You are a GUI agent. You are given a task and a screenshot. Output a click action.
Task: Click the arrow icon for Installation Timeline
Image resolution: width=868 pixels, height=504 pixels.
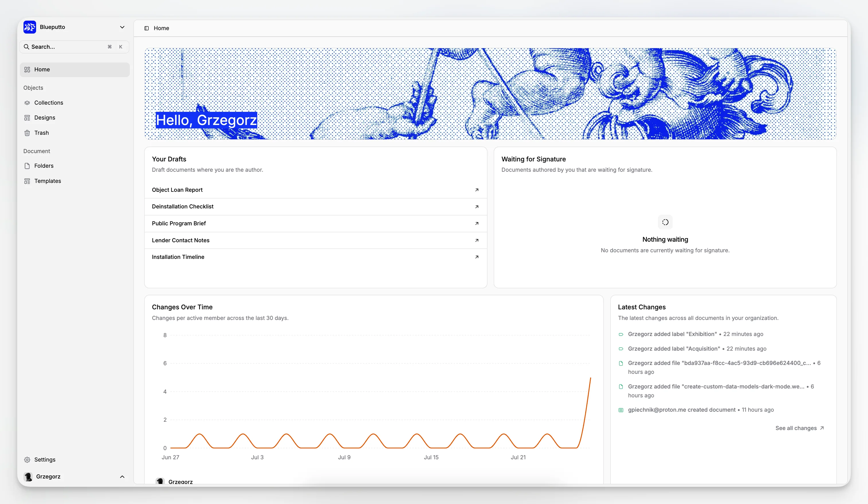(x=477, y=257)
